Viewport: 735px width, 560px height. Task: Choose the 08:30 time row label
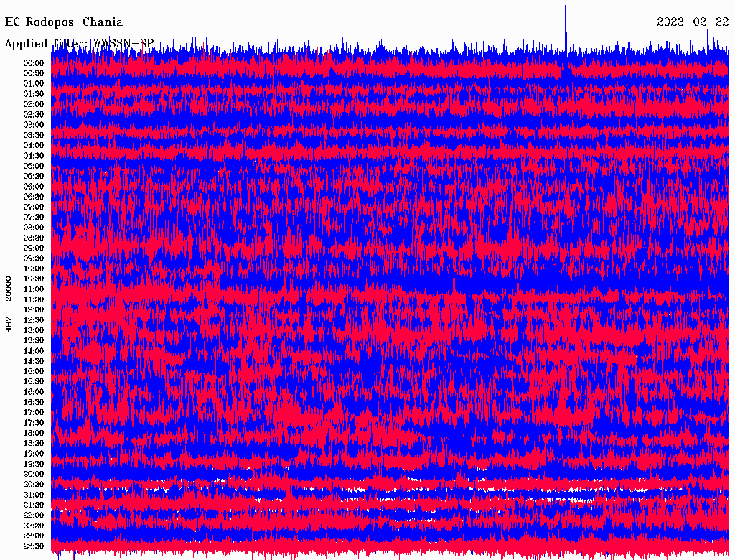pos(34,238)
